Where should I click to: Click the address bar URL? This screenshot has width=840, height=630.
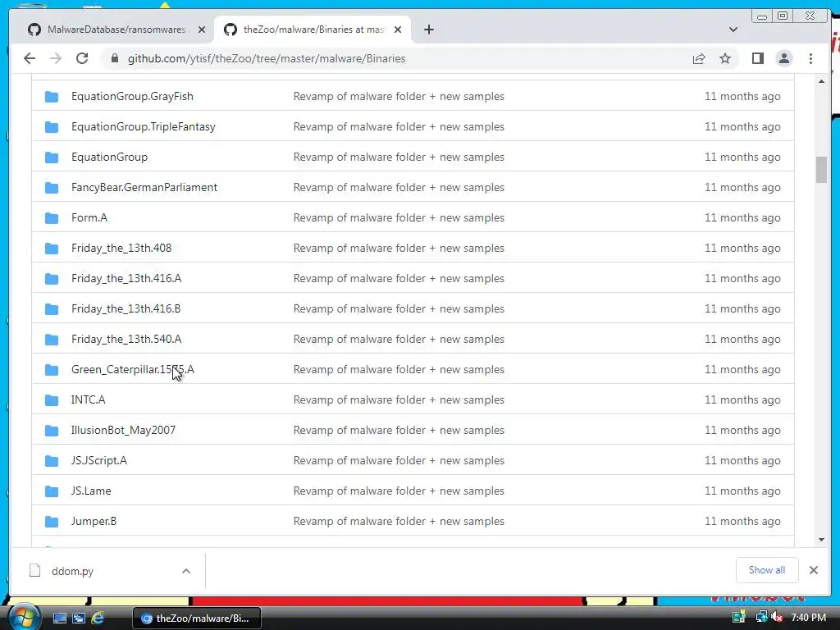tap(267, 58)
